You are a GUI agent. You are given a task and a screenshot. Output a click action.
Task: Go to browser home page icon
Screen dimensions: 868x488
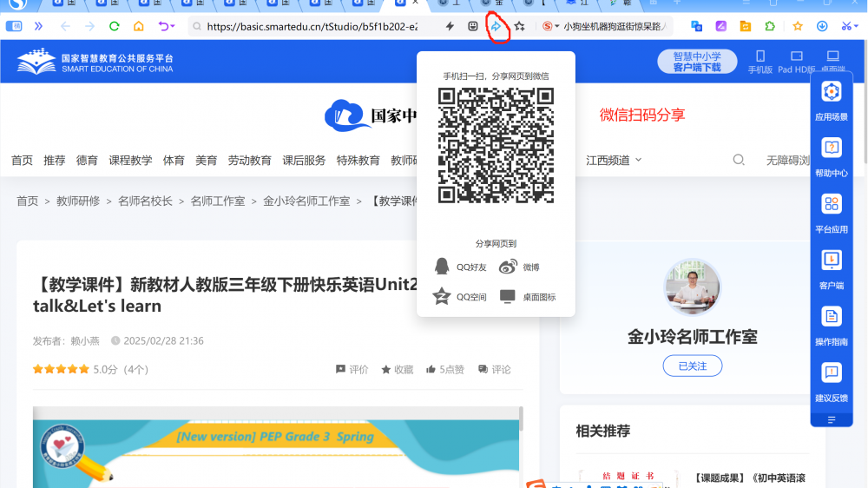tap(138, 26)
